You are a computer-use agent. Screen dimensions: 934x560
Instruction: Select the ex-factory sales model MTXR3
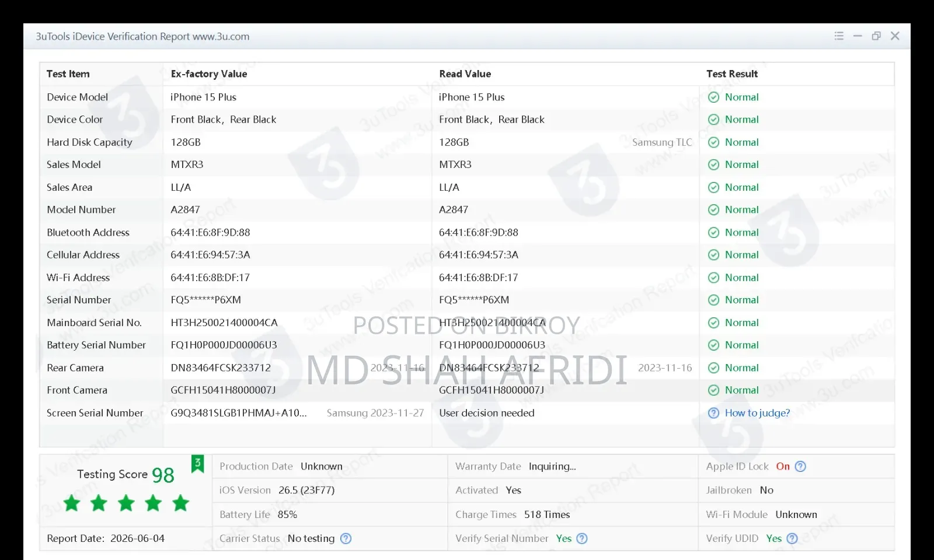tap(187, 164)
